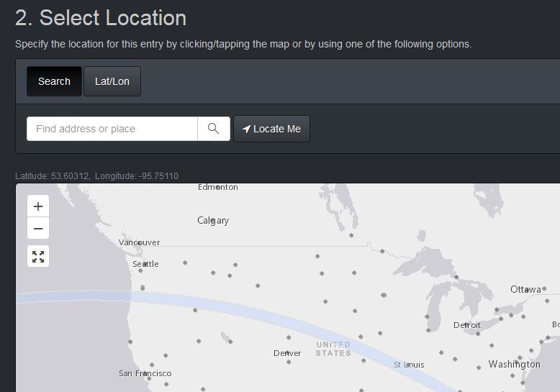Toggle the fullscreen map view icon
This screenshot has width=560, height=392.
click(38, 256)
